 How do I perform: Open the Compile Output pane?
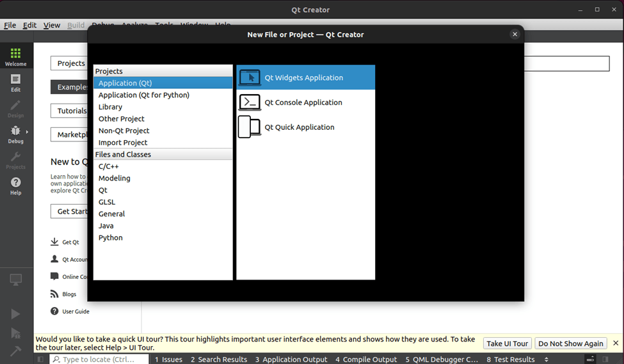click(x=366, y=360)
